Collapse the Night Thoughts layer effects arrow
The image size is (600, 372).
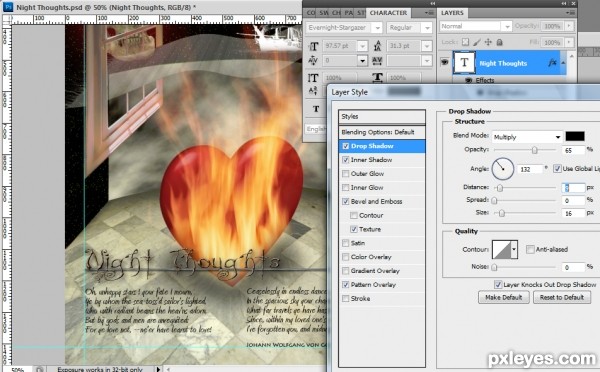click(563, 62)
